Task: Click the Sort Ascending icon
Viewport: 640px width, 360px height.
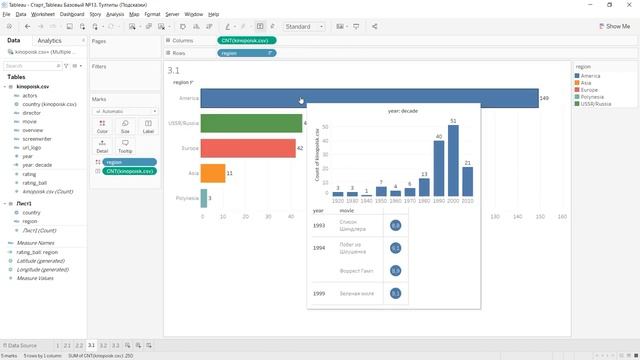Action: pos(196,27)
